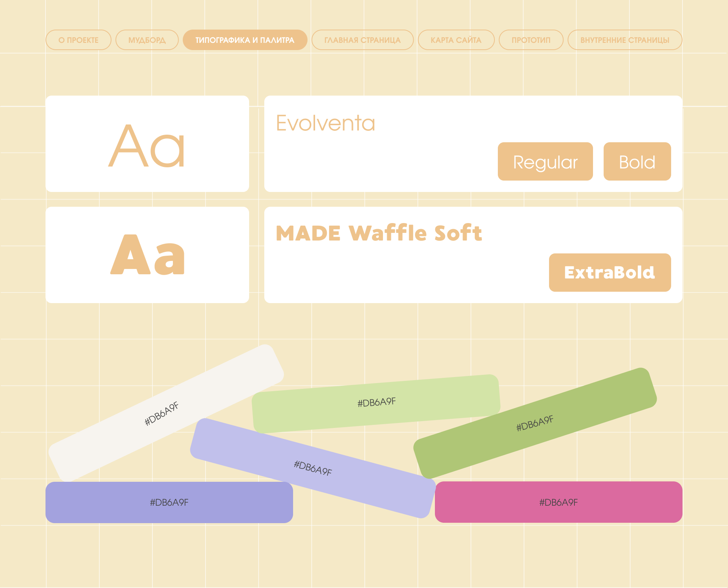Click the thin Evolventa Aa sample card

click(x=147, y=144)
